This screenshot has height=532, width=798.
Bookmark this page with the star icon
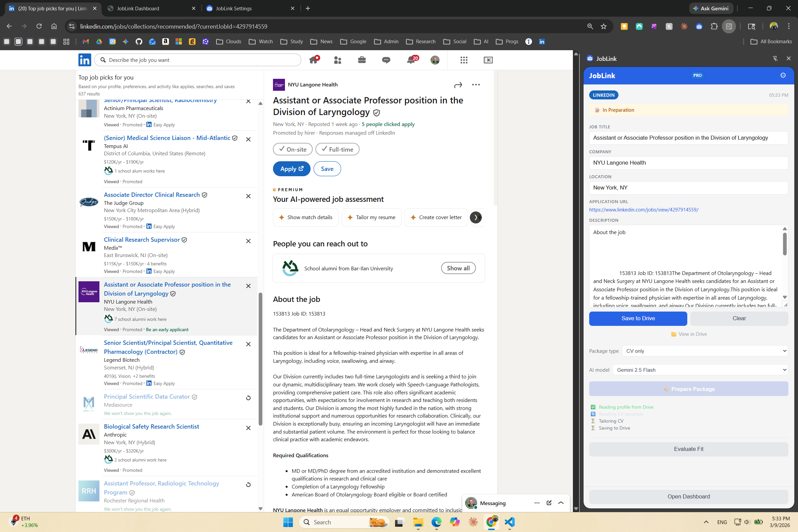pos(603,27)
